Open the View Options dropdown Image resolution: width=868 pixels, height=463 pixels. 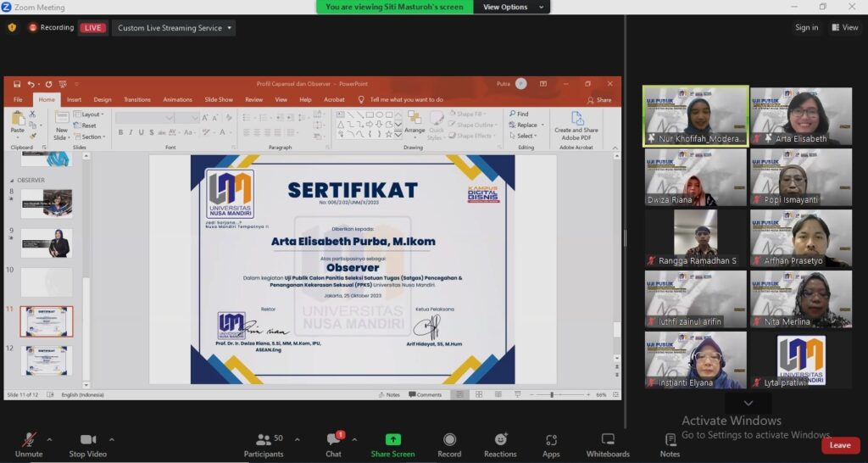tap(511, 7)
